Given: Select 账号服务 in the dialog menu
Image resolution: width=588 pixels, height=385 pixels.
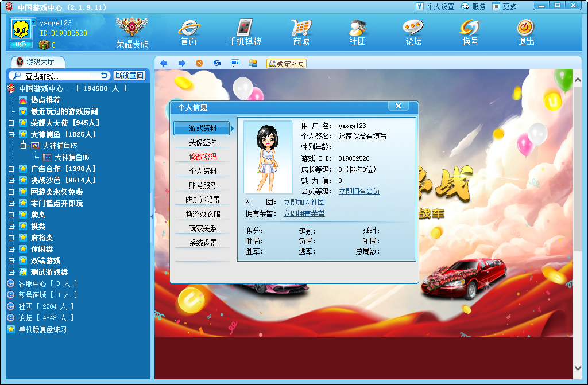Looking at the screenshot, I should tap(203, 185).
